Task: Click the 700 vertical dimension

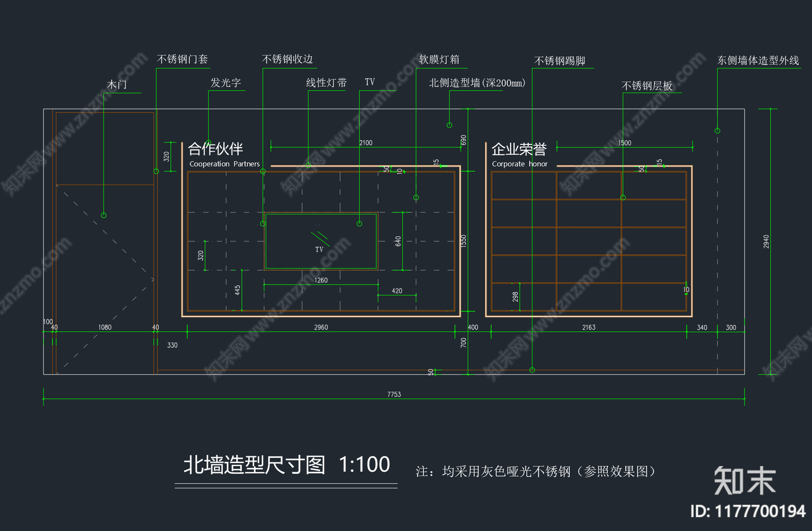Action: pyautogui.click(x=463, y=343)
